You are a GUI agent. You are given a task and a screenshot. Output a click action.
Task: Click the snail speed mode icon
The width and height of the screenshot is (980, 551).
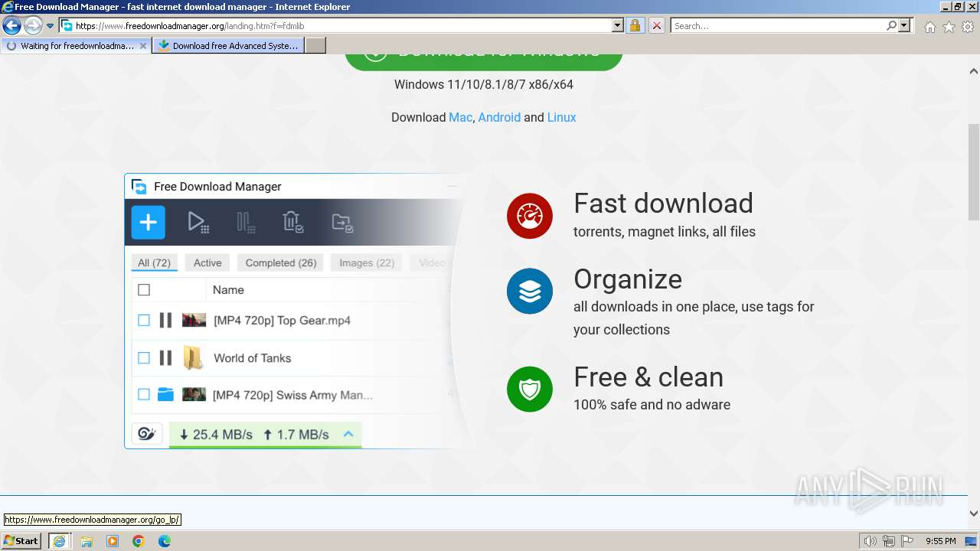(146, 434)
